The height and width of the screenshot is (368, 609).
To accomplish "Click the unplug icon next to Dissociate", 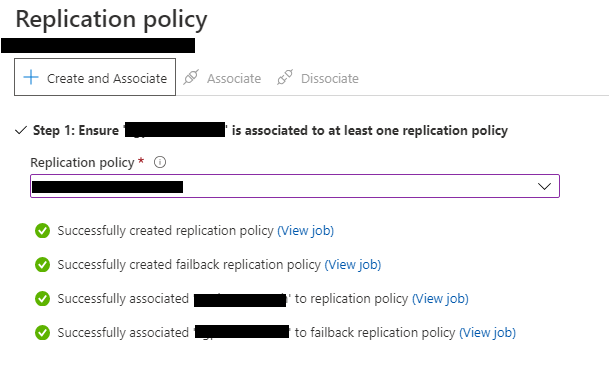I will (x=285, y=77).
